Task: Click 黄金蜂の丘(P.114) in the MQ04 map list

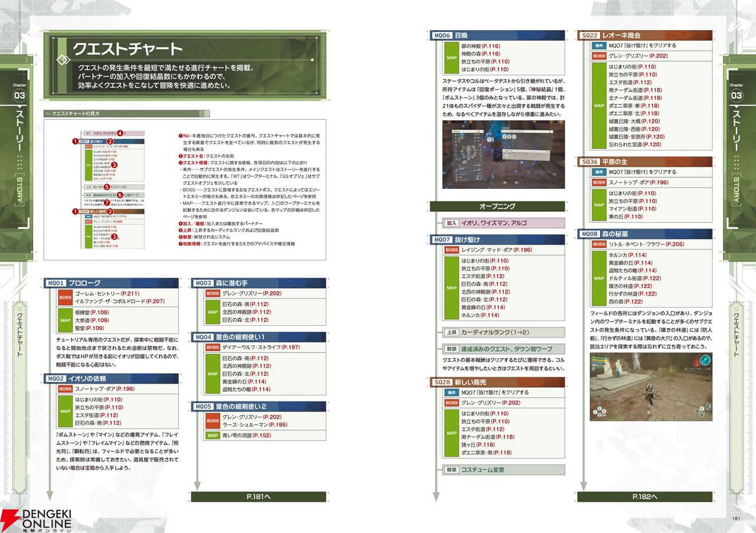Action: 243,381
